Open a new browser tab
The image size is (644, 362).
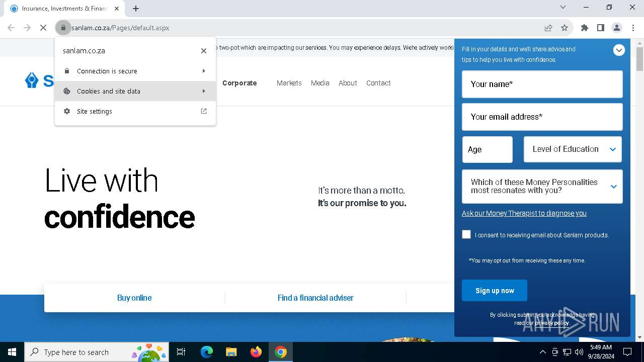136,9
